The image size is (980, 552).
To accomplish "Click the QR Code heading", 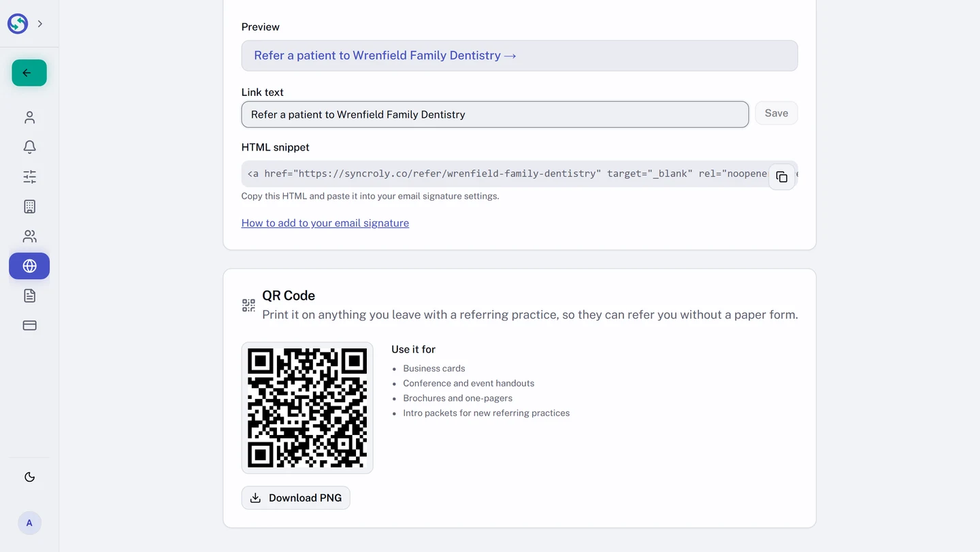I will click(289, 295).
